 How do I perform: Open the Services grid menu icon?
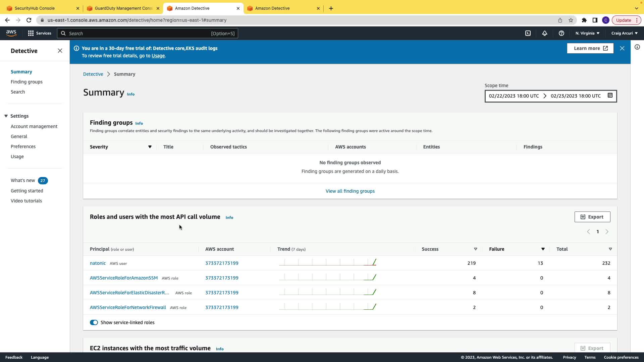pyautogui.click(x=31, y=33)
